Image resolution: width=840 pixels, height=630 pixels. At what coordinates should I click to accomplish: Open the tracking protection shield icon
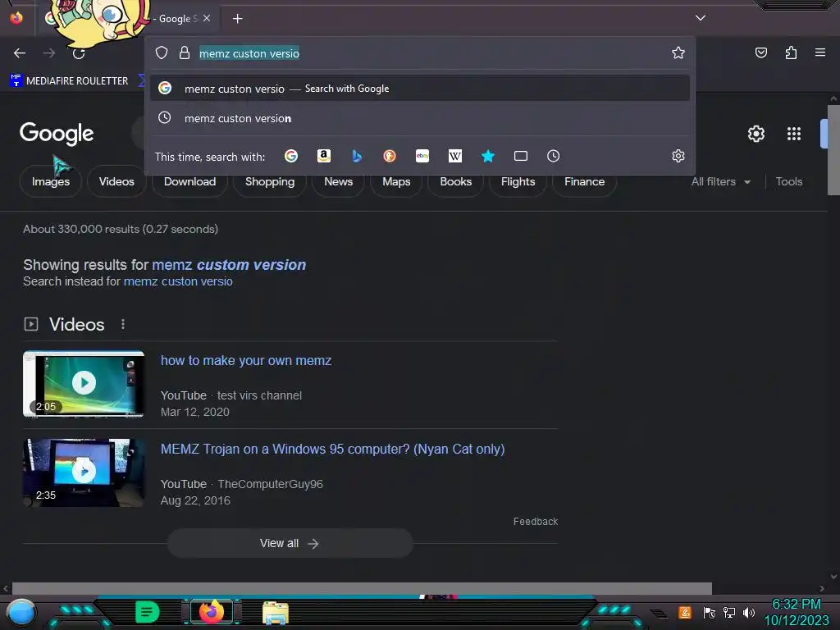[162, 52]
